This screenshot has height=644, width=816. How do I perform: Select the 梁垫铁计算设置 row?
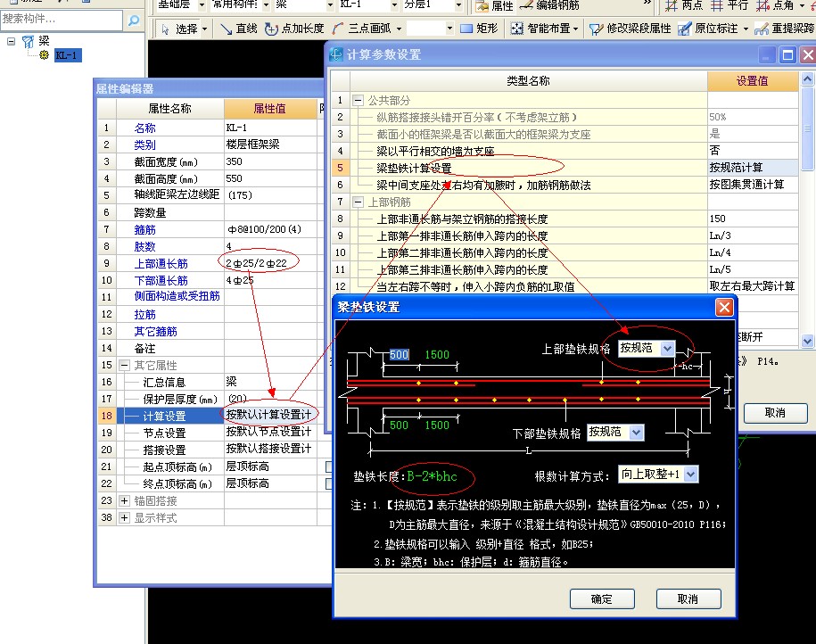[x=565, y=169]
